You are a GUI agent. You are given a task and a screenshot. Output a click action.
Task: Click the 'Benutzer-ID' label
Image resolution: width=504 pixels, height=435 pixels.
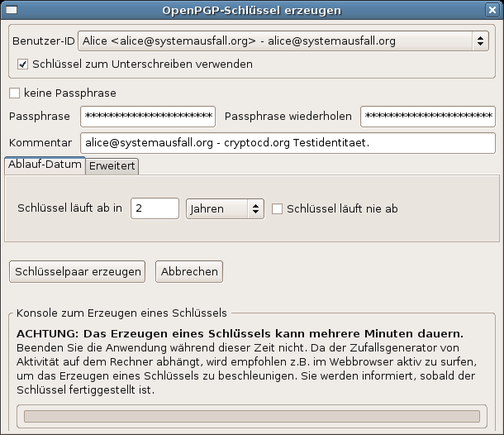pyautogui.click(x=44, y=41)
